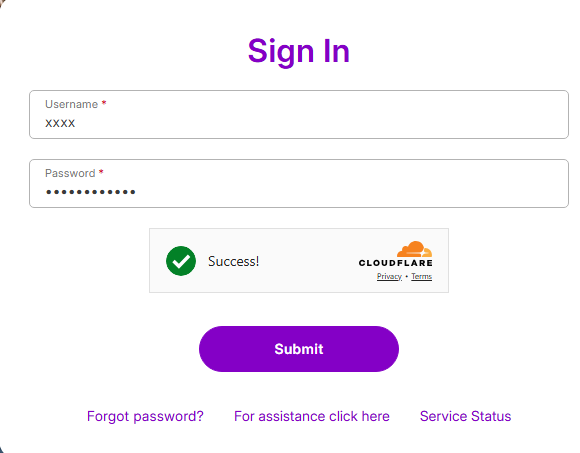Click the Username field label
The image size is (580, 453).
tap(71, 104)
